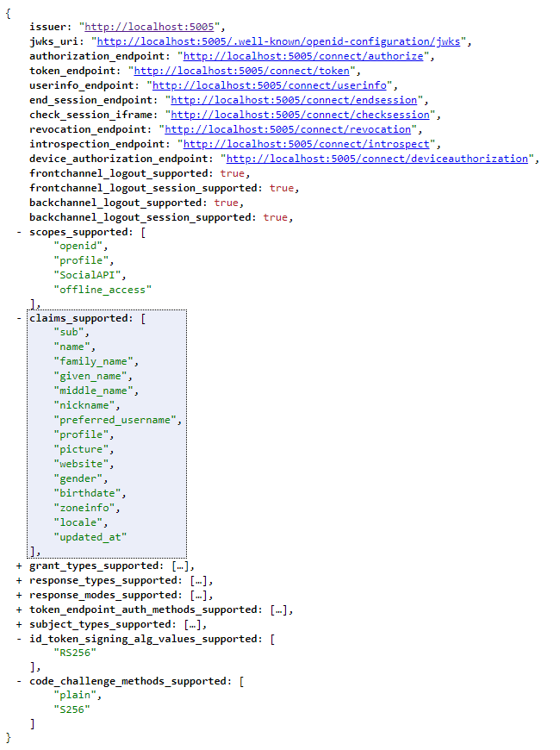Viewport: 560px width, 750px height.
Task: Open the introspection_endpoint introspect link
Action: [307, 144]
